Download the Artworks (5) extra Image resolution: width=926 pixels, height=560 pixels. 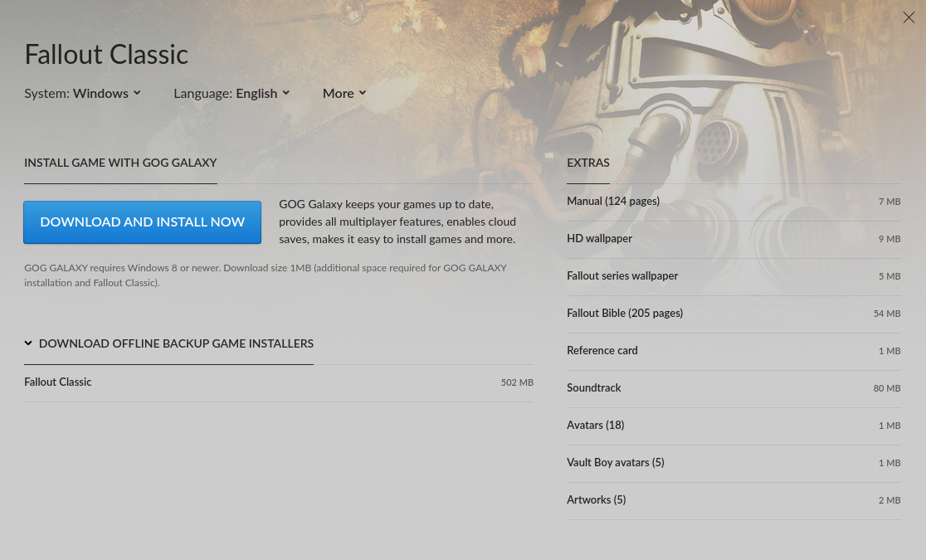733,500
